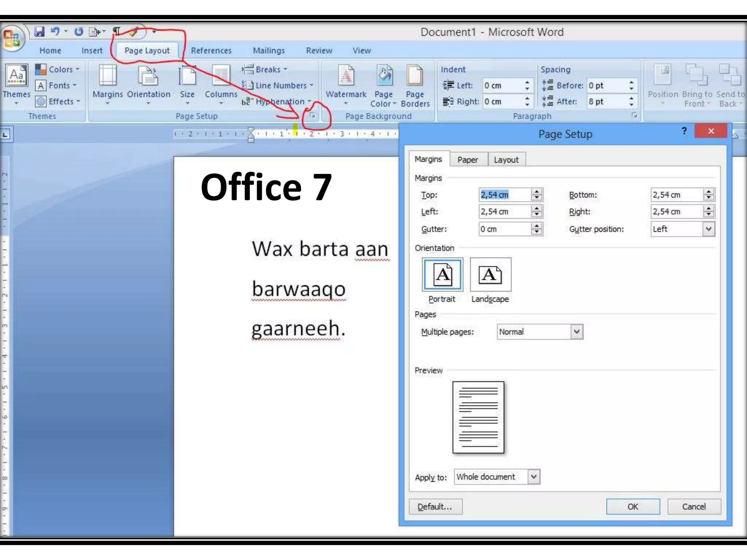Image resolution: width=747 pixels, height=560 pixels.
Task: Increase Indent Left spinner in ribbon
Action: coord(527,82)
